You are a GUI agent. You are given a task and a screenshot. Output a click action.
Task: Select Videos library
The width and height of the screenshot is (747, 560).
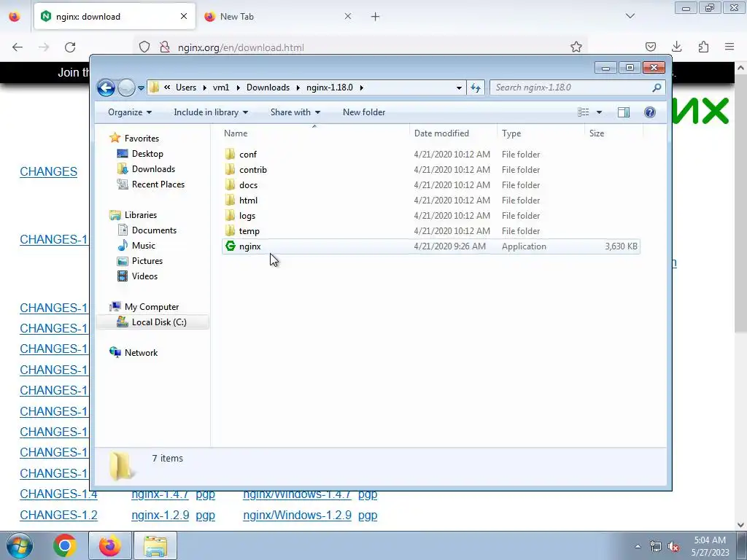point(144,276)
